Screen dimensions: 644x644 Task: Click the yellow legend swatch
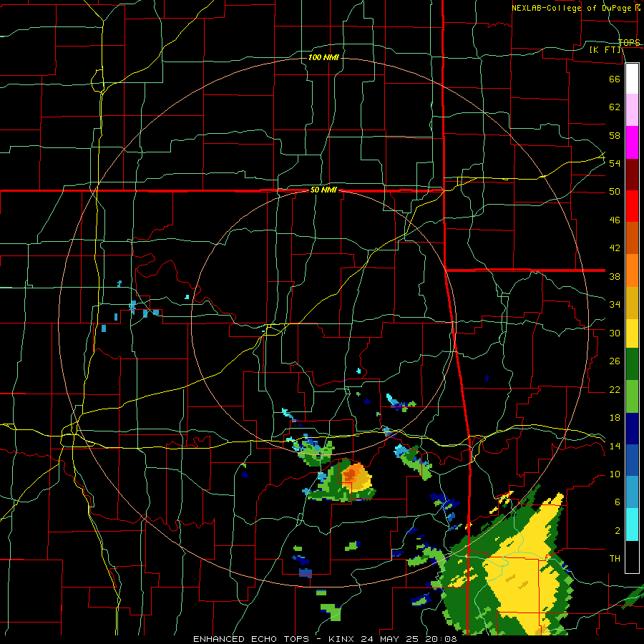(x=632, y=333)
